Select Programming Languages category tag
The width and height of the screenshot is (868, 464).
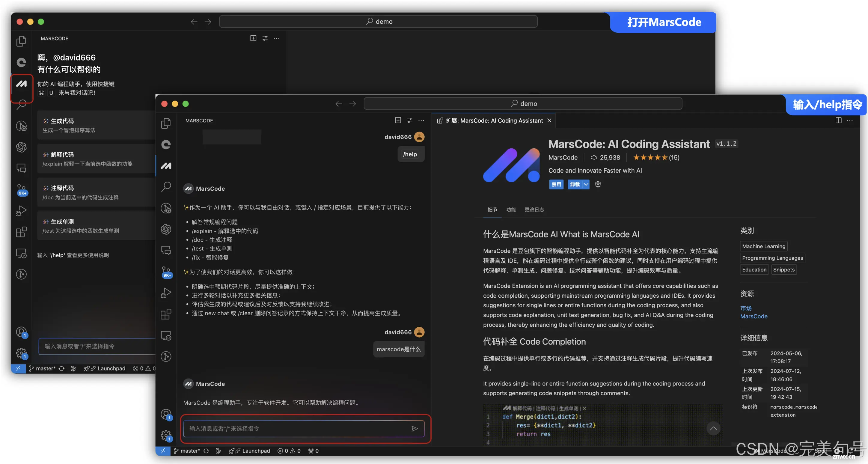(x=772, y=258)
